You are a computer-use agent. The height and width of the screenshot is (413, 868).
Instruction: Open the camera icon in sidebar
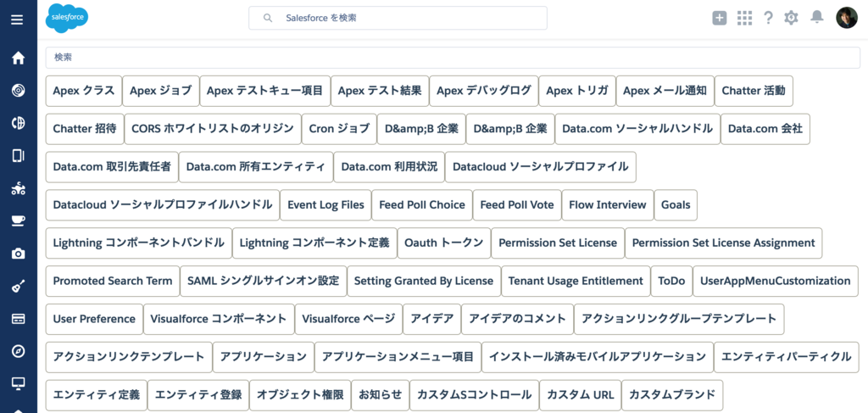coord(19,254)
